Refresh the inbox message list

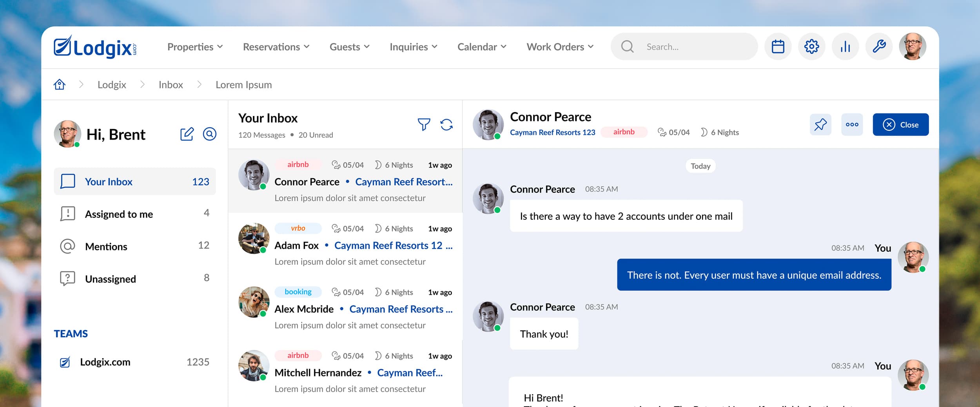[446, 125]
